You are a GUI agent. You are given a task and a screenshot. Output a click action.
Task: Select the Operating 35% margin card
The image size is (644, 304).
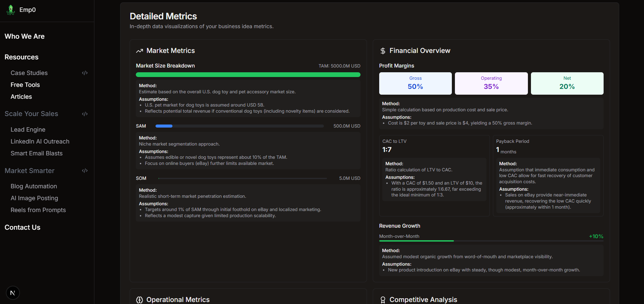point(491,83)
